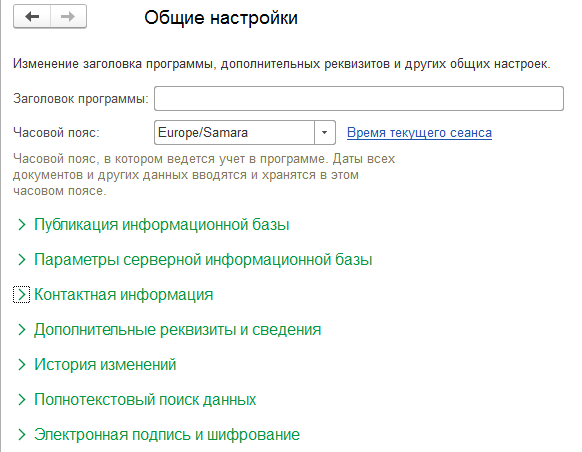Click the Полнотекстовый поиск данных heading

coord(145,400)
